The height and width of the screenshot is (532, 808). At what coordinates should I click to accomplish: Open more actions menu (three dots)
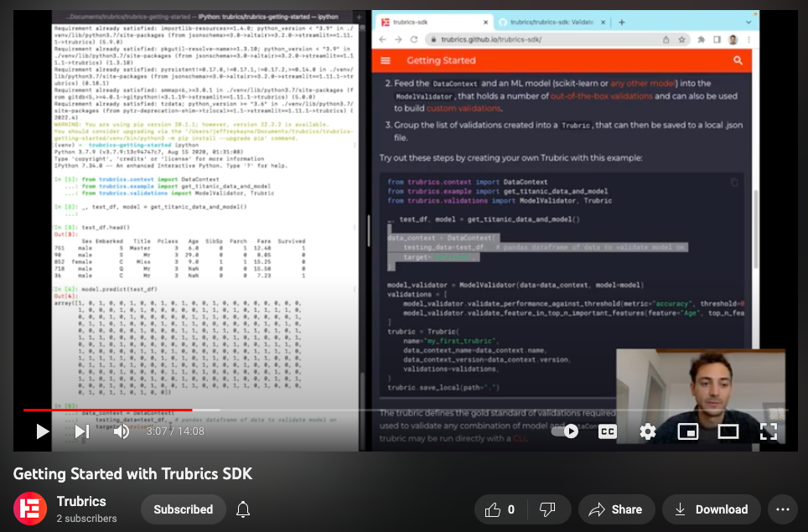(783, 509)
